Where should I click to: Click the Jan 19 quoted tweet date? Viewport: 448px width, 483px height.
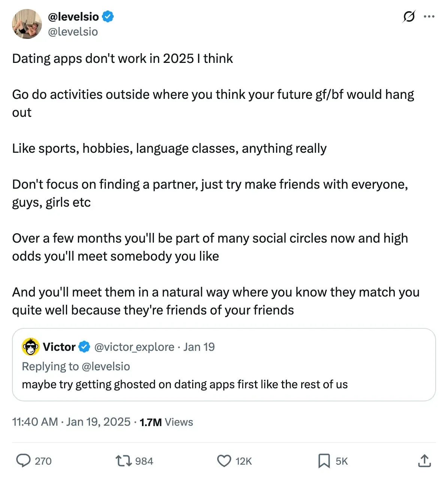click(x=199, y=347)
